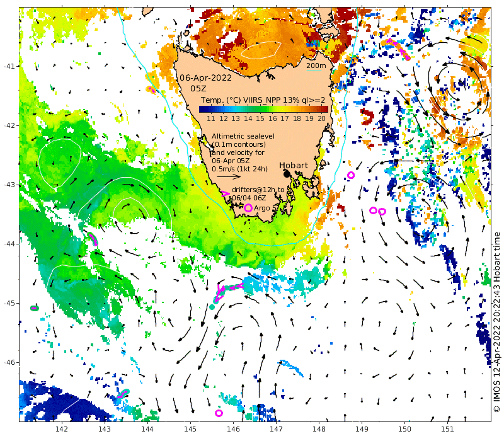
Task: Click the magenta Argo float circle beside 'Argo 5'
Action: coord(248,208)
